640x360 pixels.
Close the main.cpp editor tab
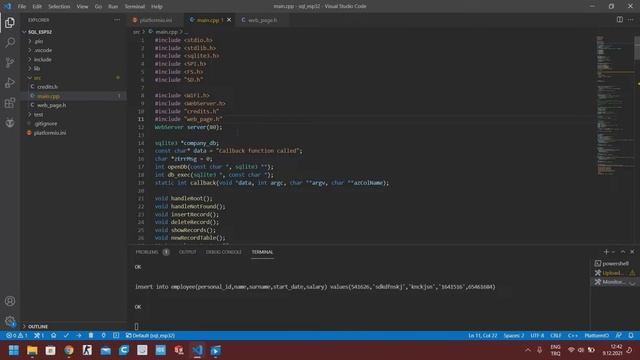point(229,20)
